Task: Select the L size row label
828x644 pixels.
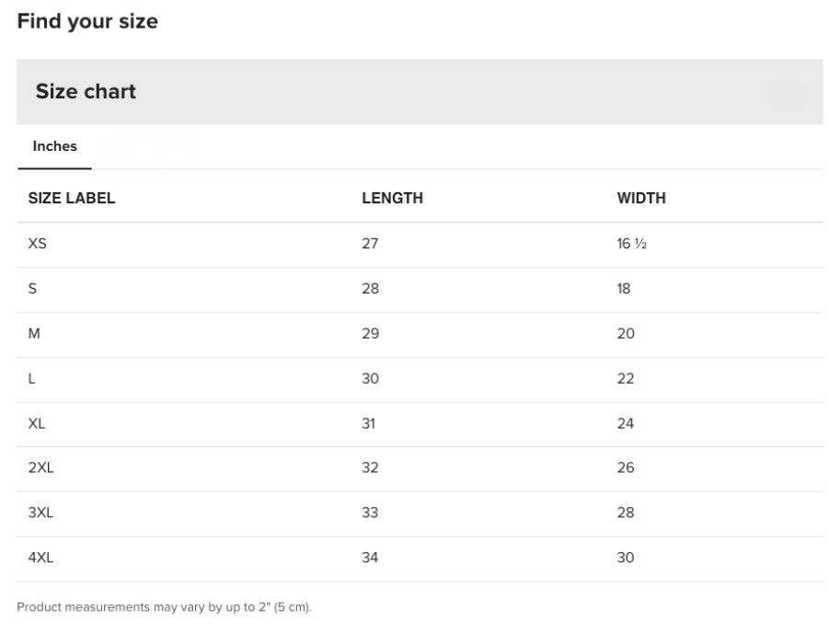Action: [32, 378]
